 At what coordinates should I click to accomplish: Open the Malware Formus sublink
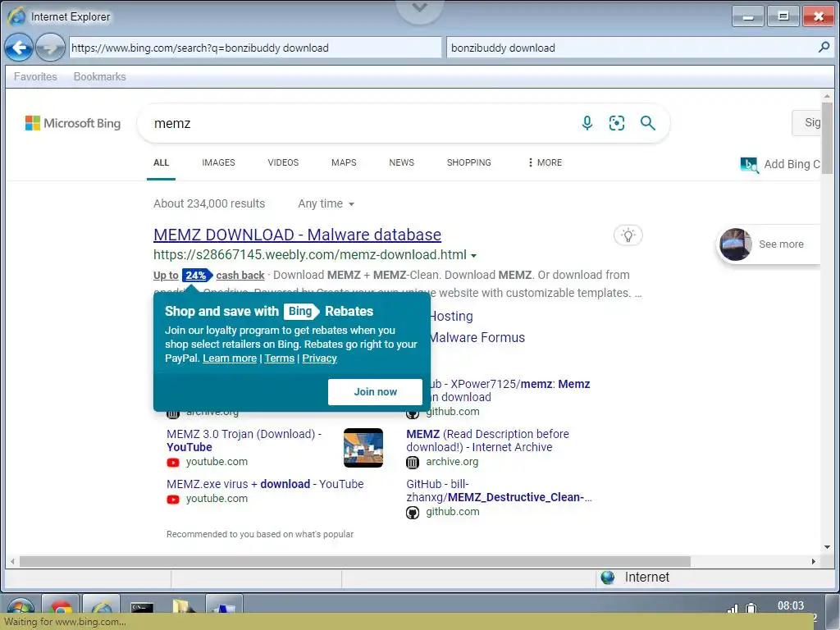(x=477, y=338)
